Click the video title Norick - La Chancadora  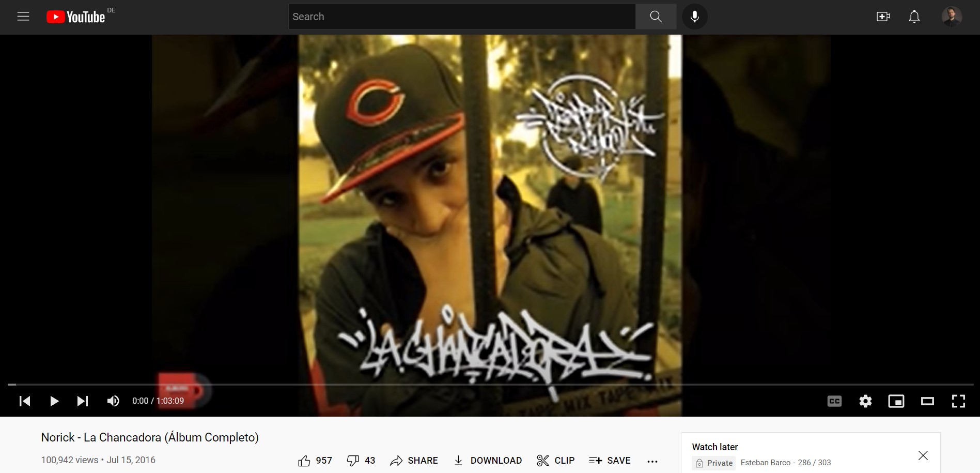(x=150, y=437)
